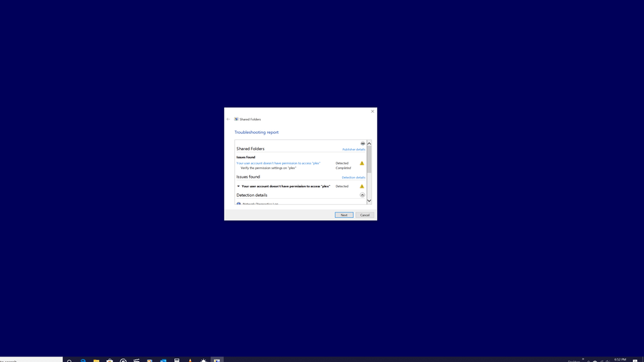Close the Shared Folders troubleshooter dialog
The width and height of the screenshot is (644, 362).
click(x=372, y=111)
